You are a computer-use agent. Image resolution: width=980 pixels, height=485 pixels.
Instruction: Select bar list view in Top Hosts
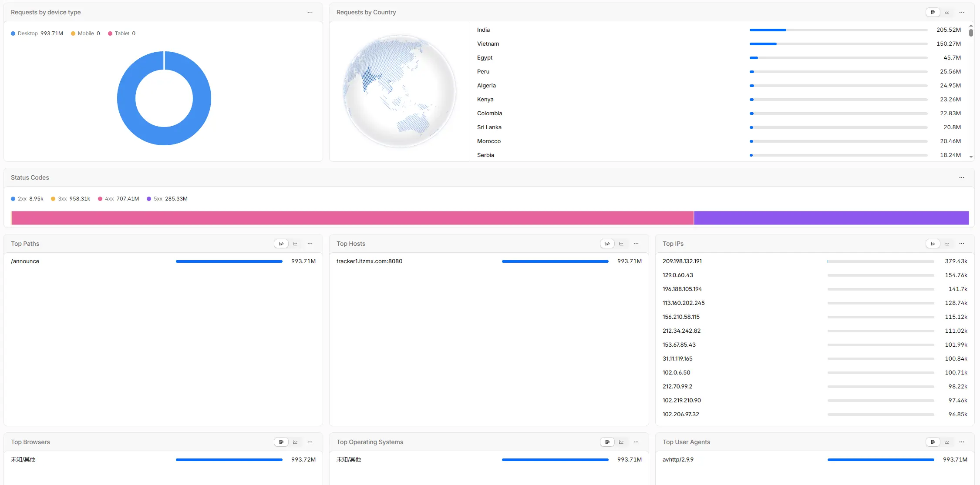[607, 244]
